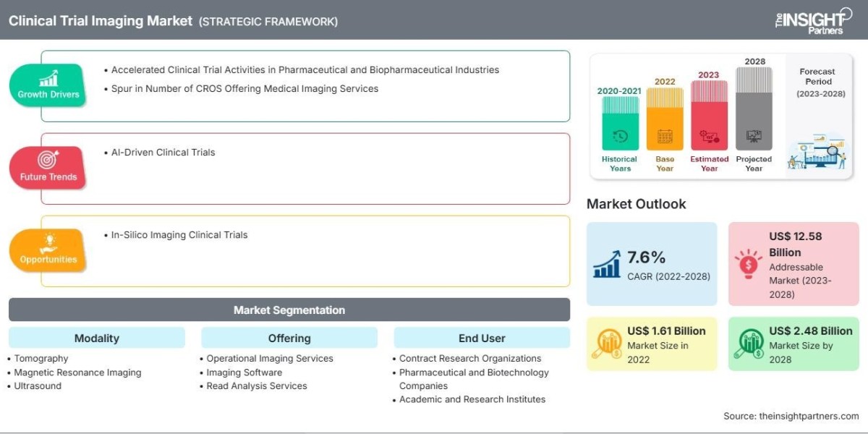
Task: Select the Opportunities lightbulb icon
Action: pos(48,242)
